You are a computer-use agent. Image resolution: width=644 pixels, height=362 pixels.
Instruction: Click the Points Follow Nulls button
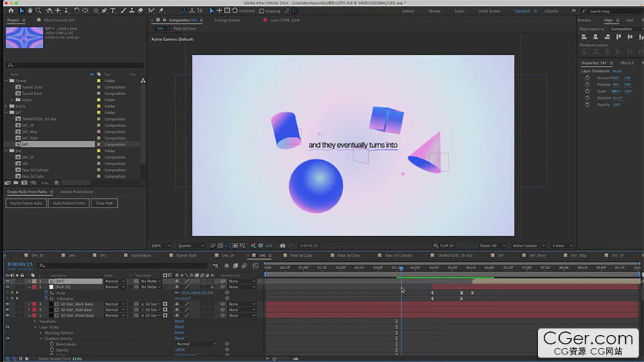[x=26, y=203]
